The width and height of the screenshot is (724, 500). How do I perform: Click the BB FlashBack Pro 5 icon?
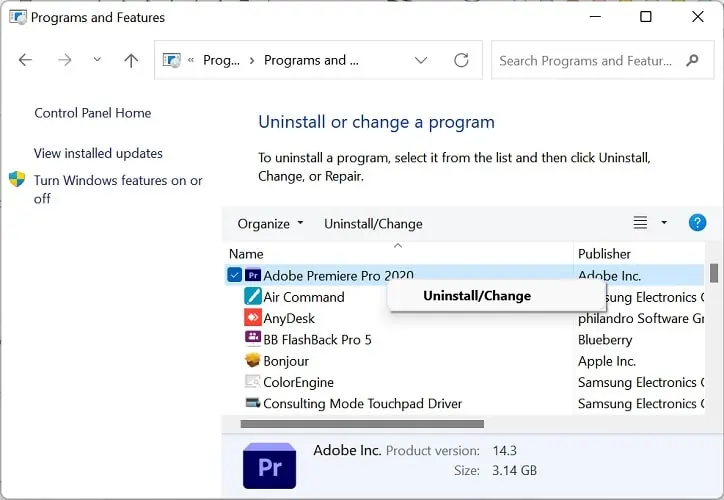253,337
